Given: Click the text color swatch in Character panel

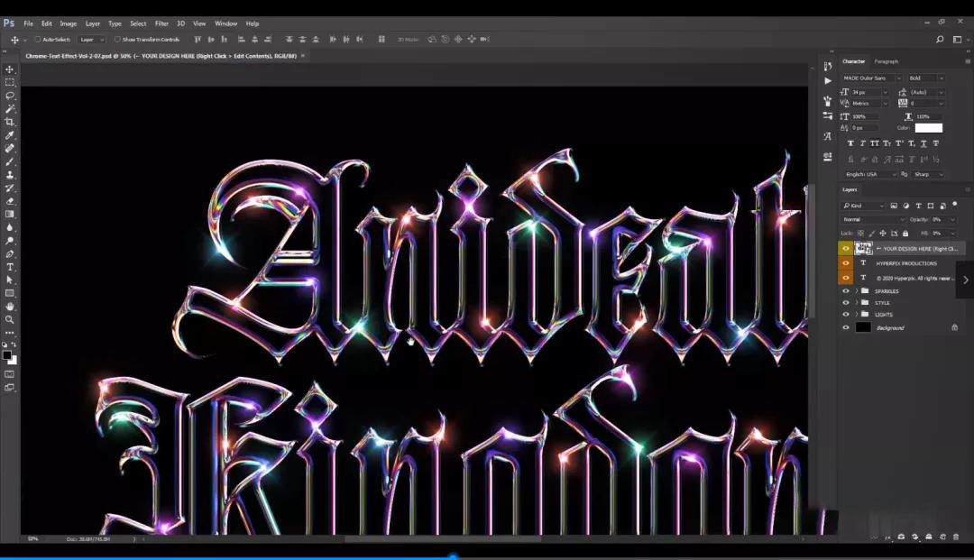Looking at the screenshot, I should click(x=928, y=128).
